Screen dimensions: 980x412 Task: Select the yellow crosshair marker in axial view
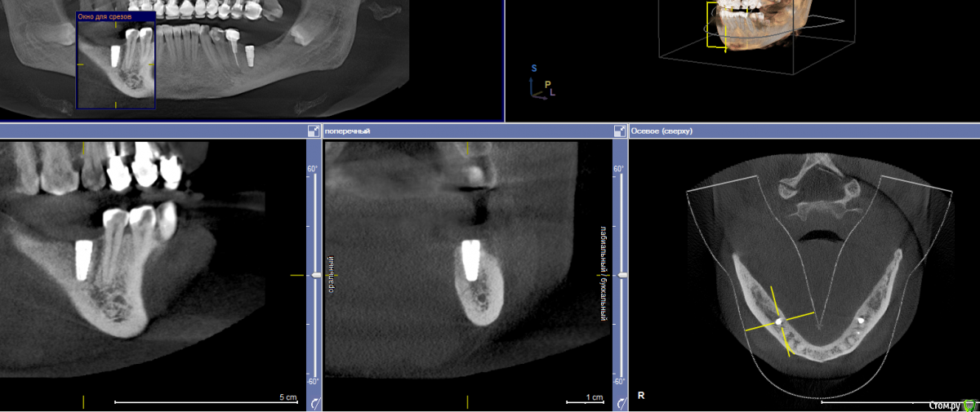pyautogui.click(x=780, y=321)
